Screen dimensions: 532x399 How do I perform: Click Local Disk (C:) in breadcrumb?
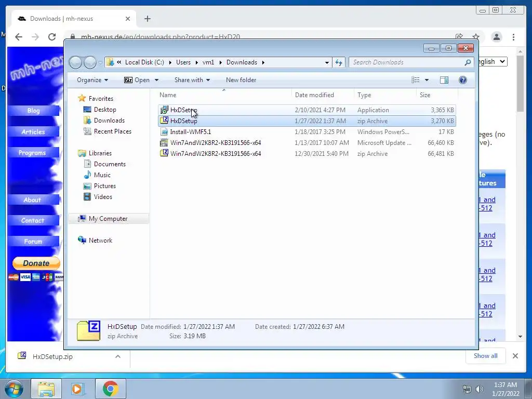(x=144, y=62)
